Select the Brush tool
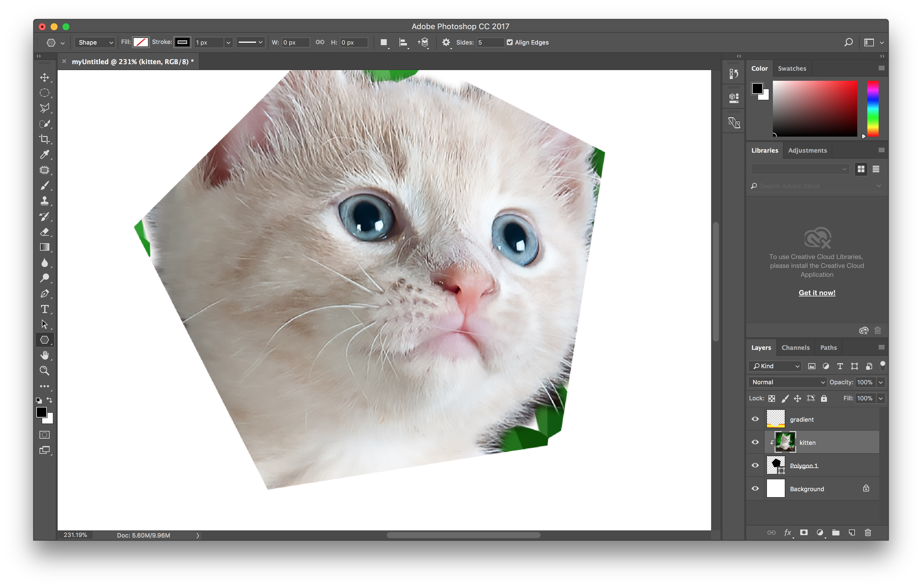The width and height of the screenshot is (922, 588). (x=45, y=186)
